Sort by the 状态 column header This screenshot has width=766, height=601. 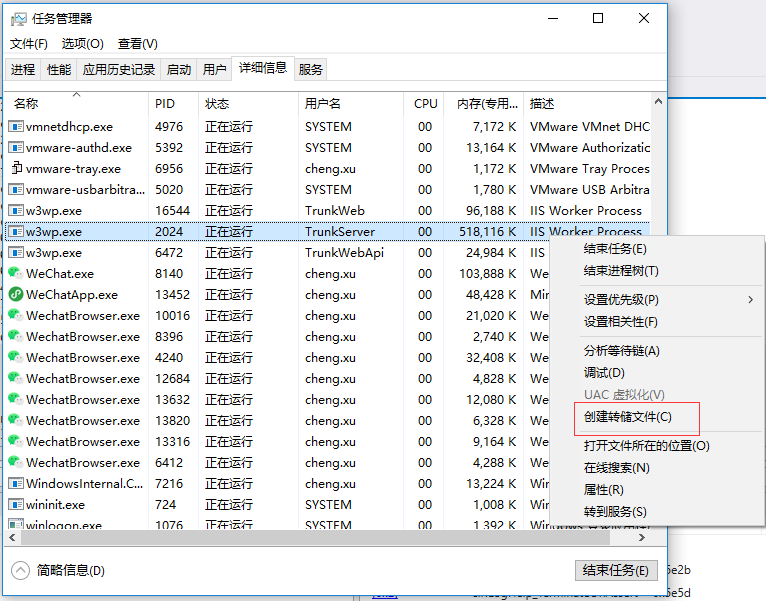point(248,104)
